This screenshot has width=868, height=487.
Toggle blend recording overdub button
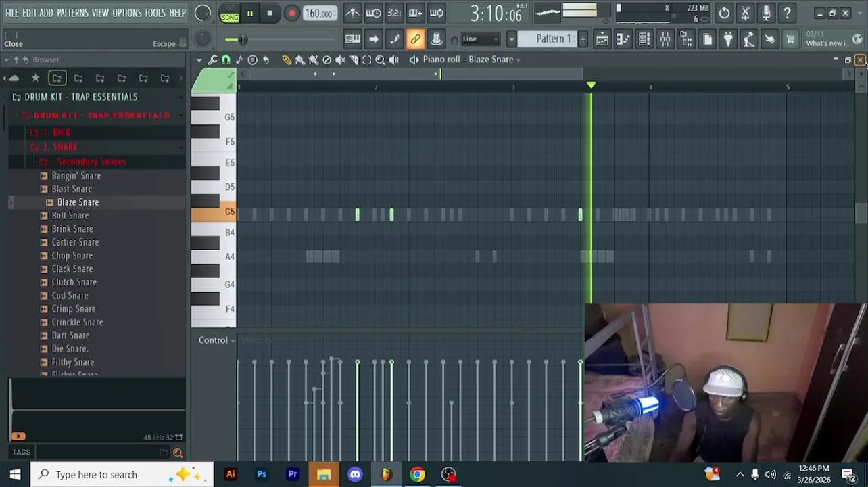click(x=415, y=13)
